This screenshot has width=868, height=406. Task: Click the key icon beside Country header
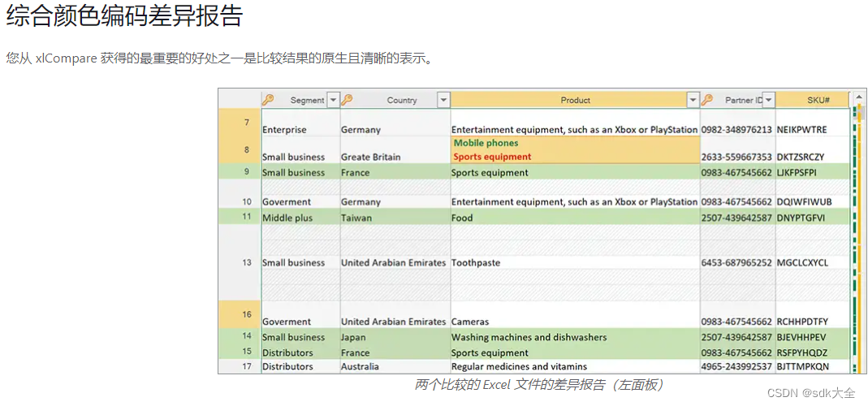pos(347,100)
